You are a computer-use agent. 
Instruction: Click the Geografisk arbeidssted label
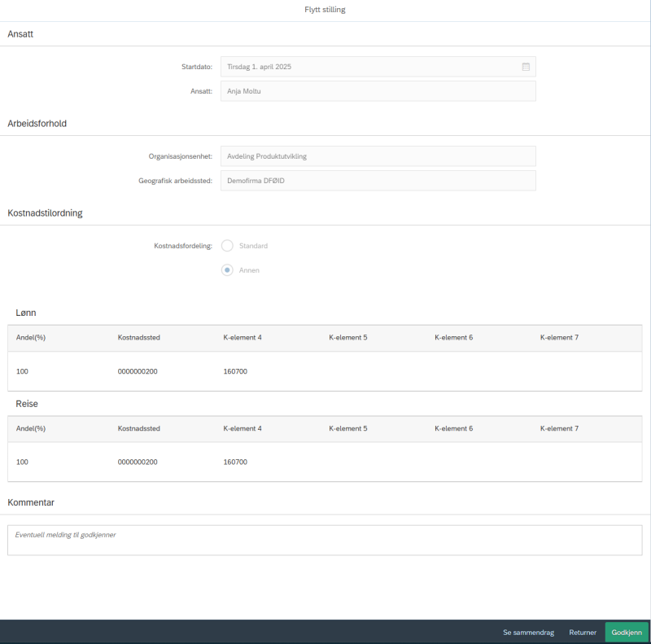coord(175,182)
